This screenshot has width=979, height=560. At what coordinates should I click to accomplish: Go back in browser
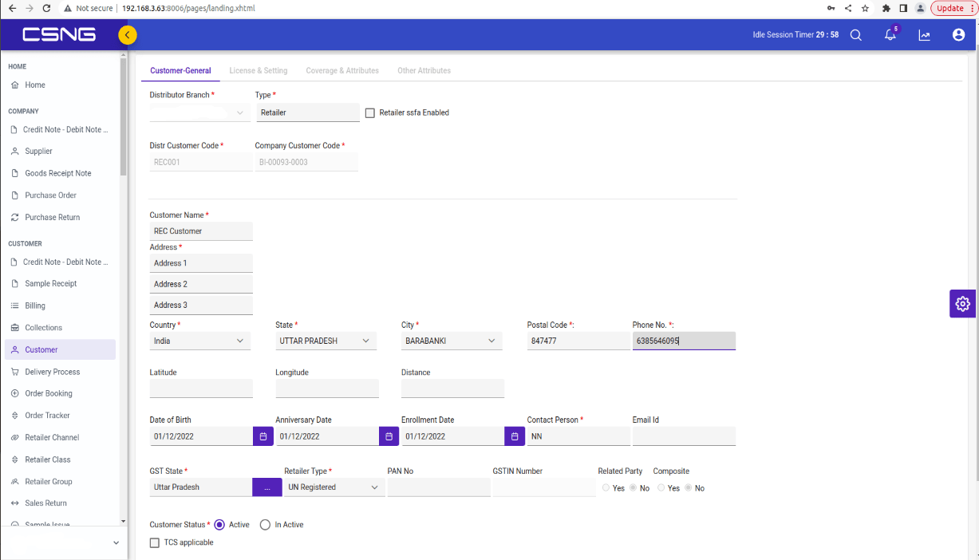(x=11, y=8)
